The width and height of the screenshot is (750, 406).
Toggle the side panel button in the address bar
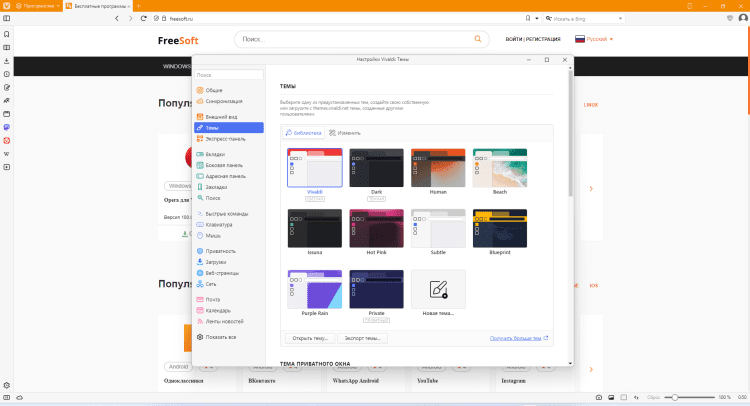[7, 19]
